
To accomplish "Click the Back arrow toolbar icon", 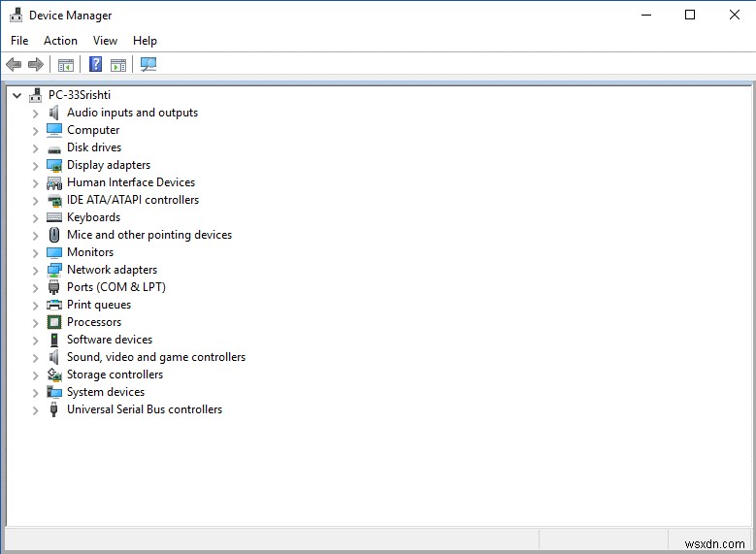I will point(14,64).
